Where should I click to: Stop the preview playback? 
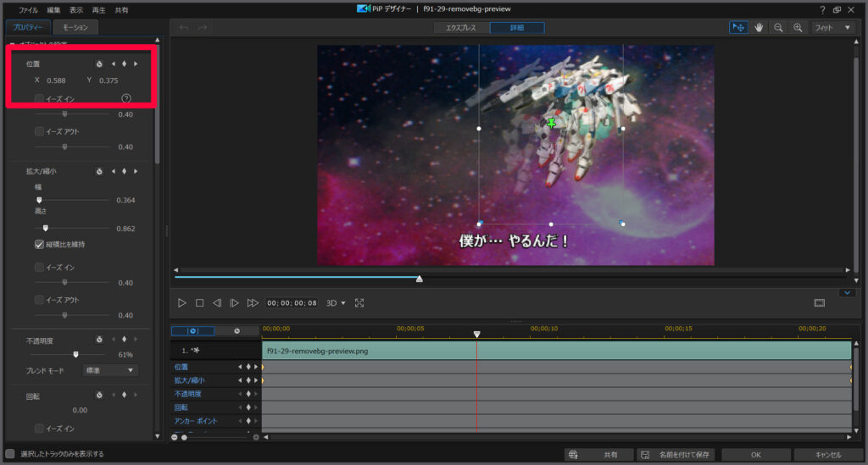[199, 303]
